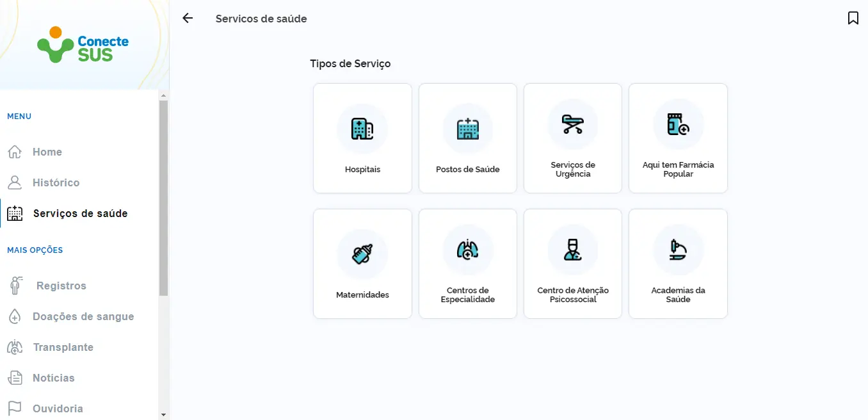Open Postos de Saúde services

click(x=467, y=128)
